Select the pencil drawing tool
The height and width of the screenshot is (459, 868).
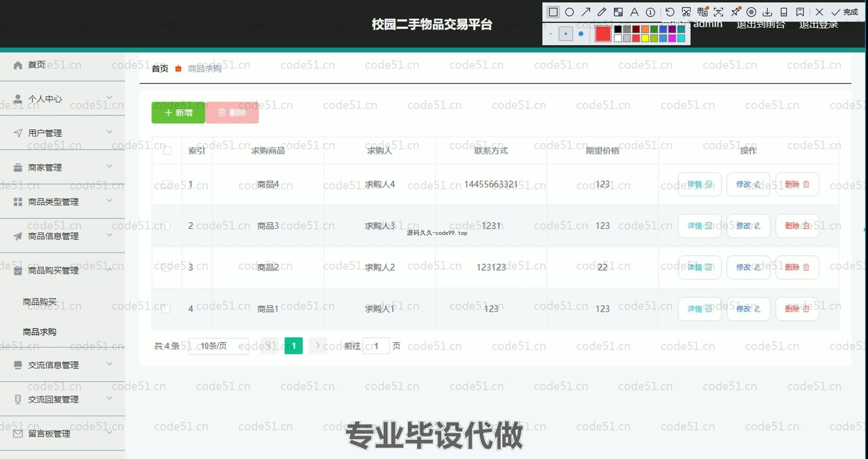tap(602, 12)
